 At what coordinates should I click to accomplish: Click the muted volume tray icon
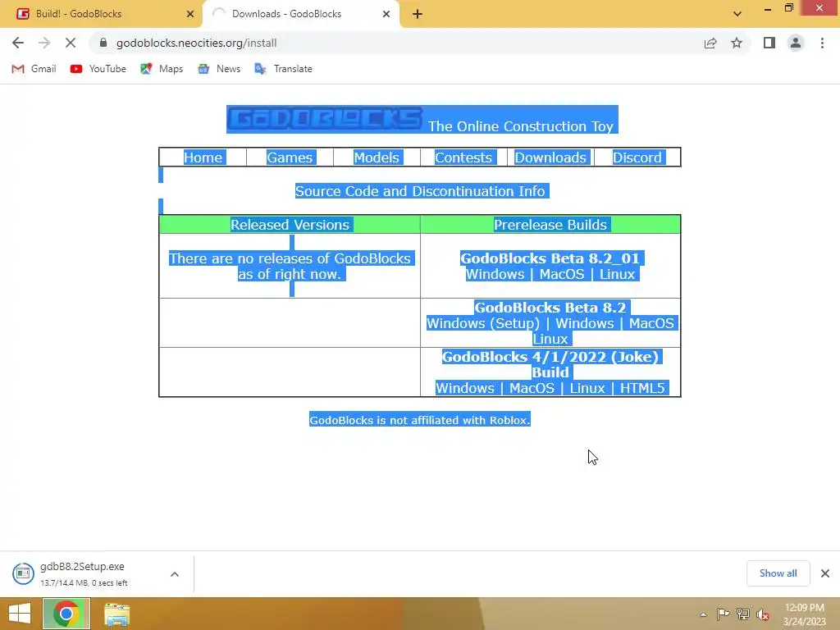point(763,614)
